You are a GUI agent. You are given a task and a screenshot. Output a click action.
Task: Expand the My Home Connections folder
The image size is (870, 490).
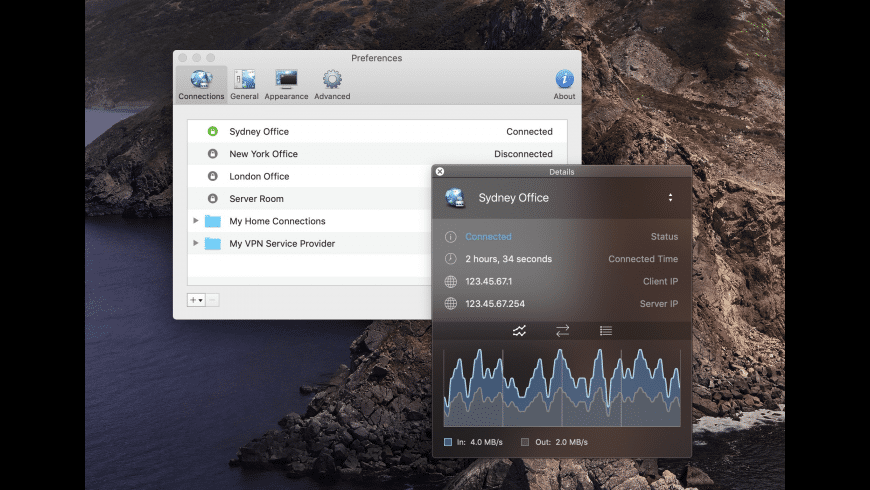[x=195, y=221]
